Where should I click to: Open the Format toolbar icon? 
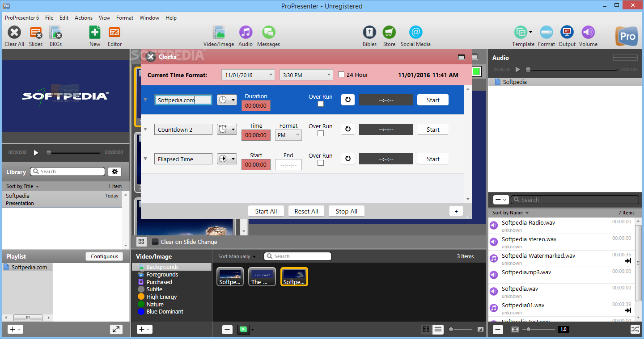(x=547, y=33)
